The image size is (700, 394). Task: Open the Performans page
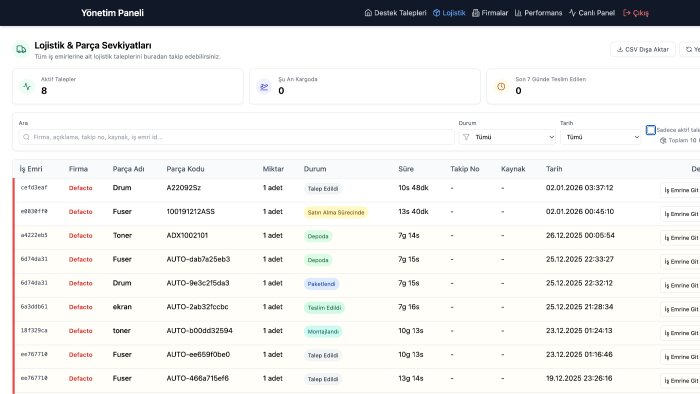pos(538,13)
